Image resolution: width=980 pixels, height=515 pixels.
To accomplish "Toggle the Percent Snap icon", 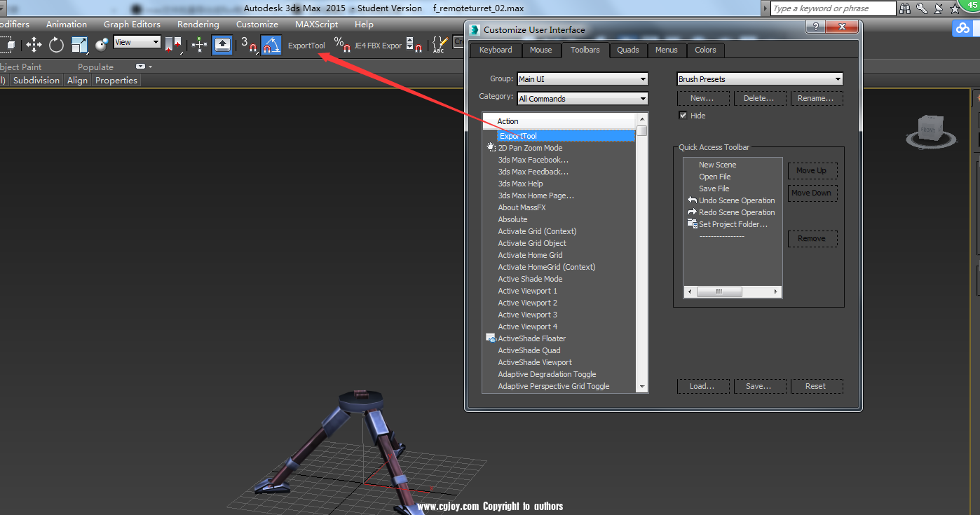I will 342,45.
